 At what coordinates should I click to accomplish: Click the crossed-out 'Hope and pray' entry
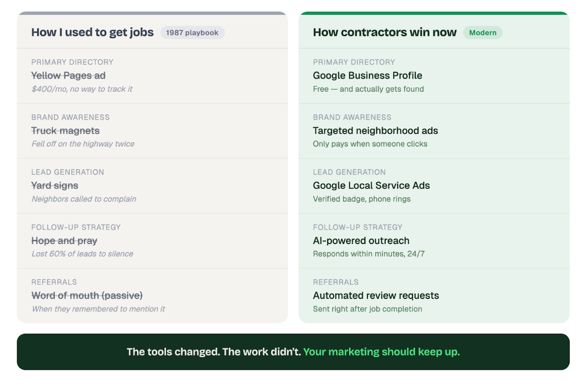pos(64,241)
